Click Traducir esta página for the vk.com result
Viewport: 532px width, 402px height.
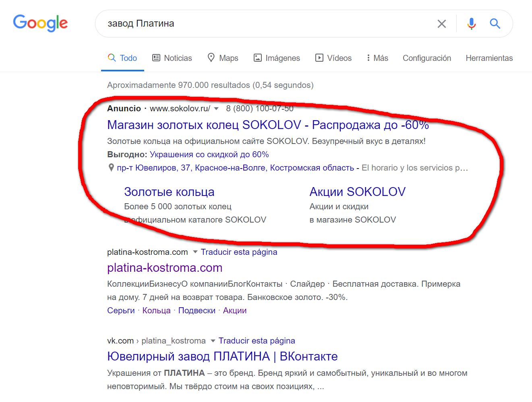tap(257, 341)
